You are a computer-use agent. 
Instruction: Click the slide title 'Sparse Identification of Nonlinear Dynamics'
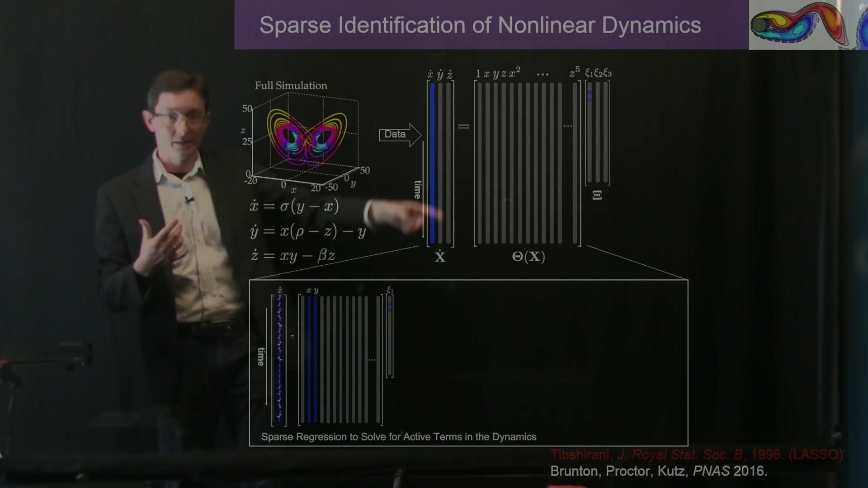coord(480,25)
